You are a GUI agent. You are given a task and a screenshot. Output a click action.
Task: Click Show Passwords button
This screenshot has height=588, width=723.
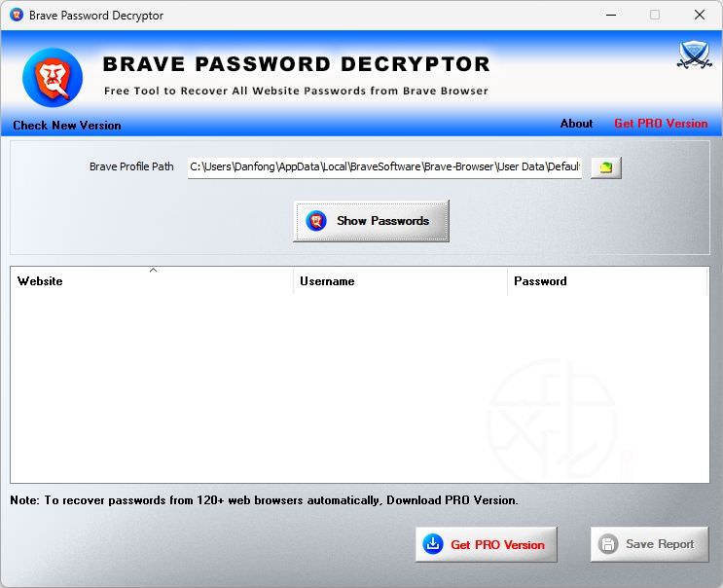[x=371, y=221]
